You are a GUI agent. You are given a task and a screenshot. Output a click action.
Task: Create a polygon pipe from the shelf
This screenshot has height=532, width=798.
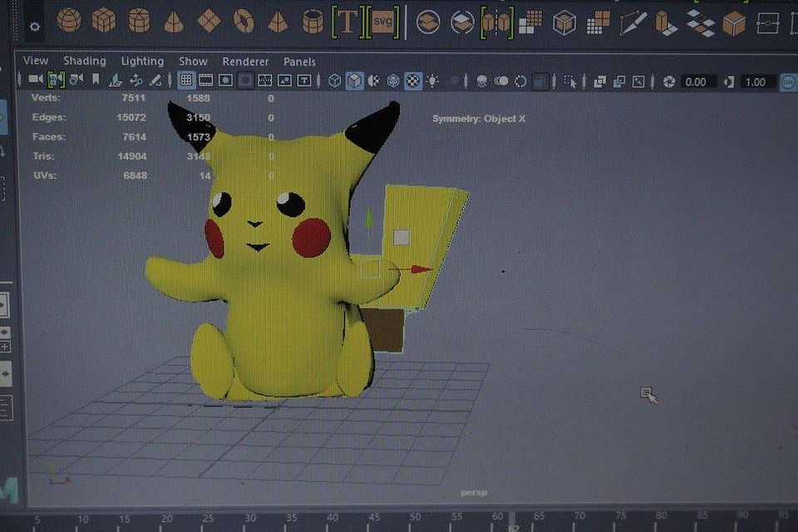[x=313, y=22]
